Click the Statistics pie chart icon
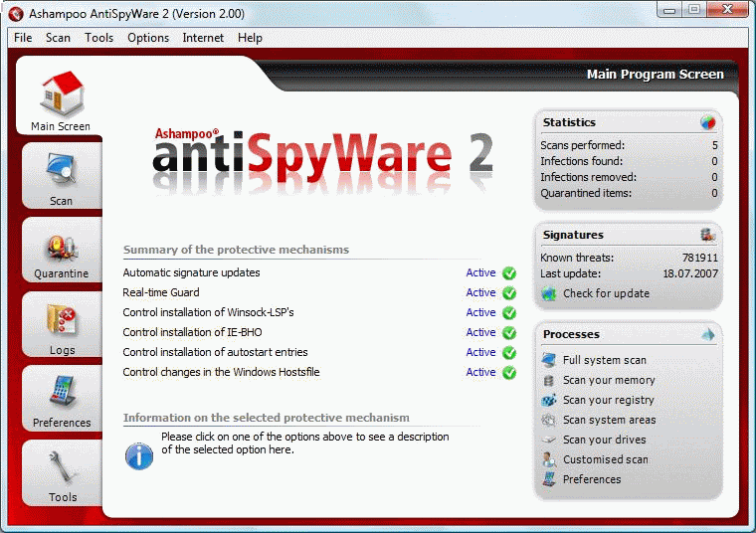 pos(708,122)
